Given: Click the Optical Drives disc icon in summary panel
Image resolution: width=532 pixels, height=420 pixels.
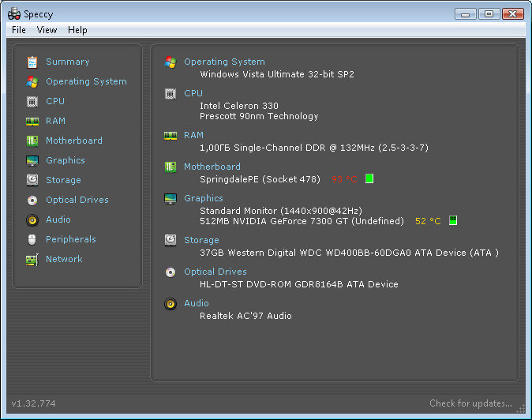Looking at the screenshot, I should click(170, 272).
